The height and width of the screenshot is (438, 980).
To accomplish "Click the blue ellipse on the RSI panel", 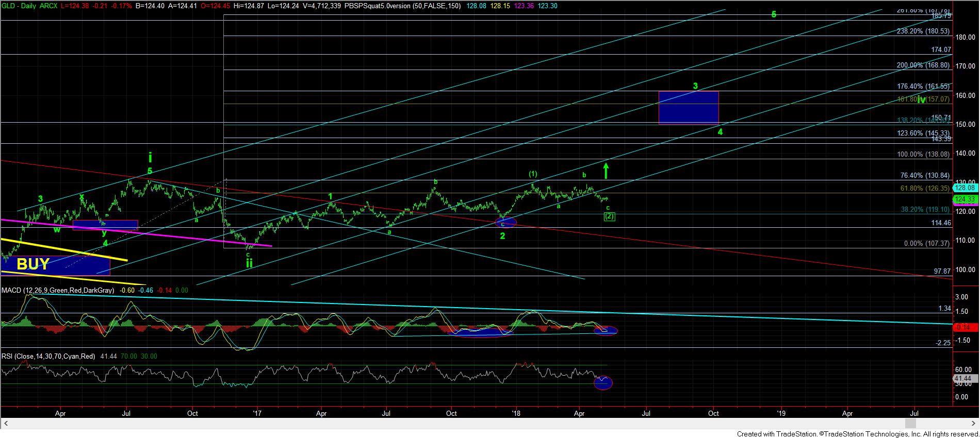I will pos(603,382).
